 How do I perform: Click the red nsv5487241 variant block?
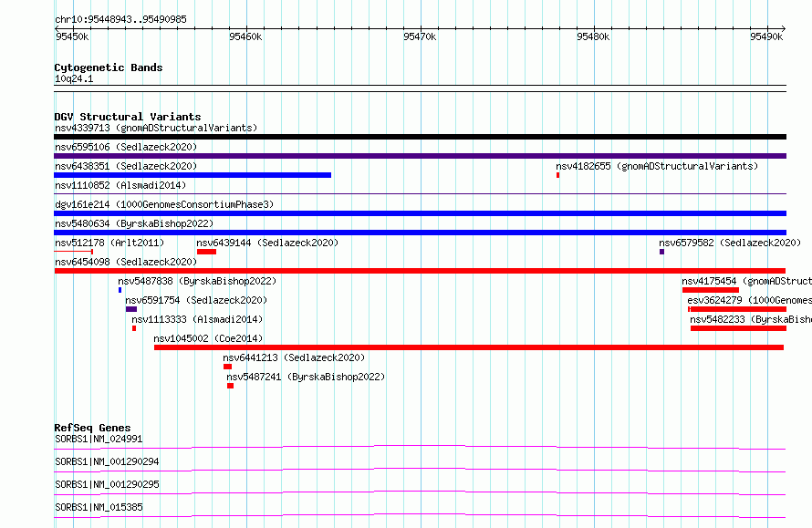pos(231,386)
